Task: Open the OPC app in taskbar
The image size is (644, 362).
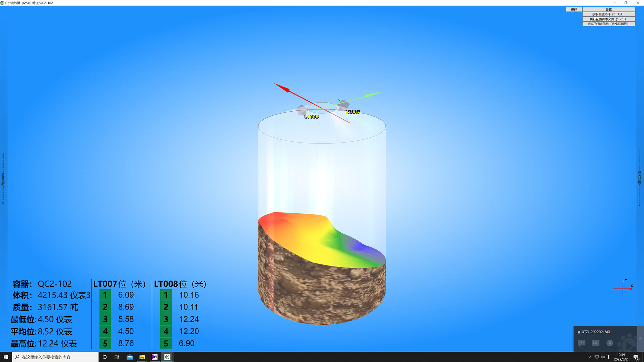Action: point(155,357)
